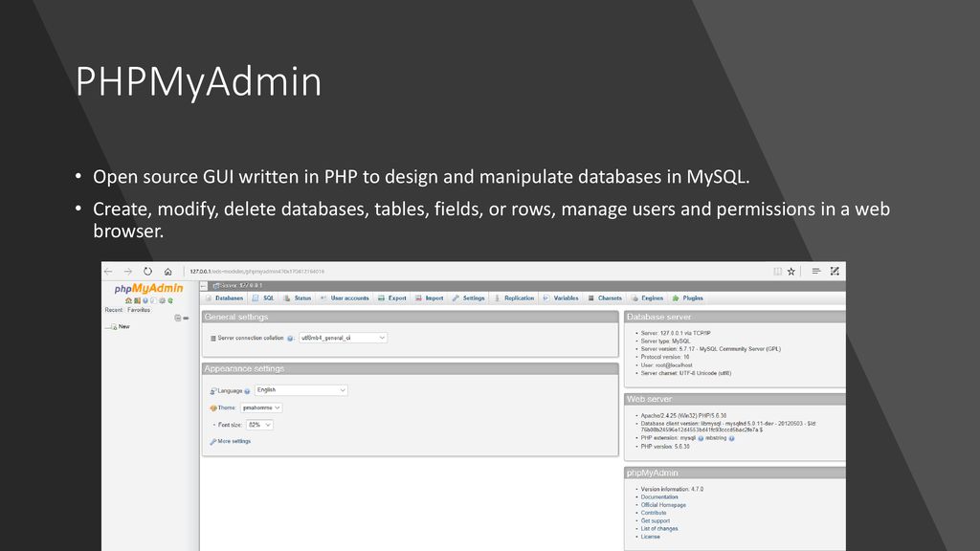Click the 'Protocol version: 10' text
The height and width of the screenshot is (551, 980).
(x=665, y=358)
